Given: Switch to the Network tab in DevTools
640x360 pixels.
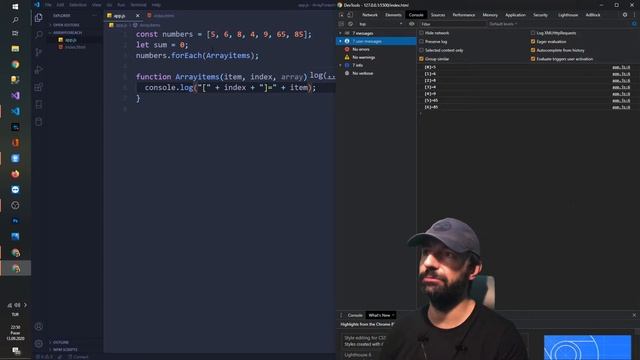Looking at the screenshot, I should 370,15.
